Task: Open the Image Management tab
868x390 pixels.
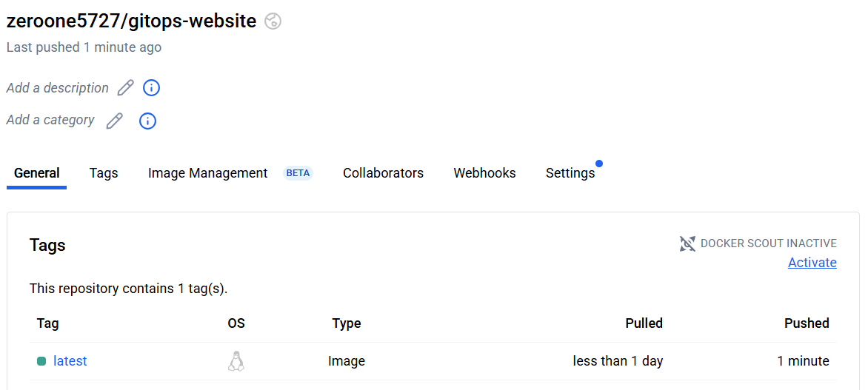Action: 207,173
